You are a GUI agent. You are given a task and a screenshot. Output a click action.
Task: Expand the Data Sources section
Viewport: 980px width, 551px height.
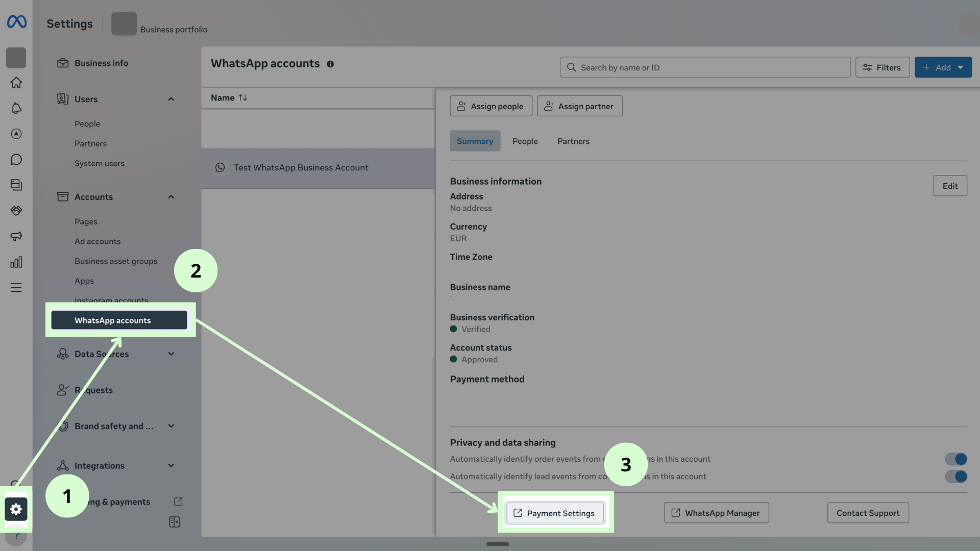pos(171,354)
